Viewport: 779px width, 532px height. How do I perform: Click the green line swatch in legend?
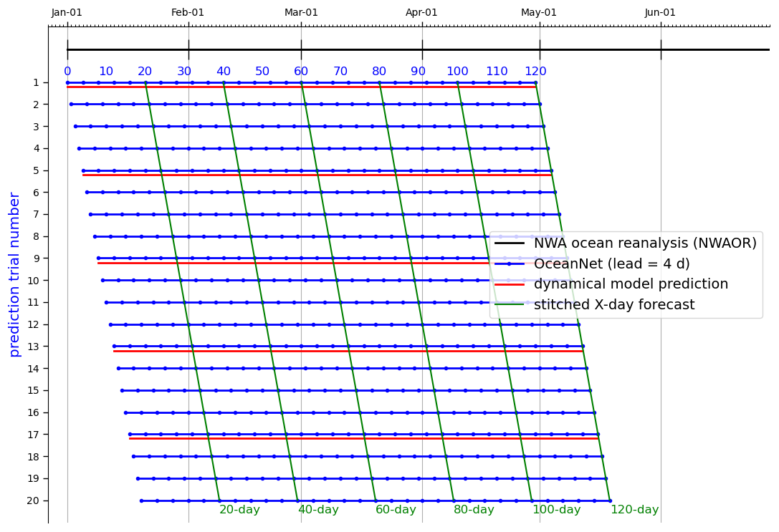[511, 305]
